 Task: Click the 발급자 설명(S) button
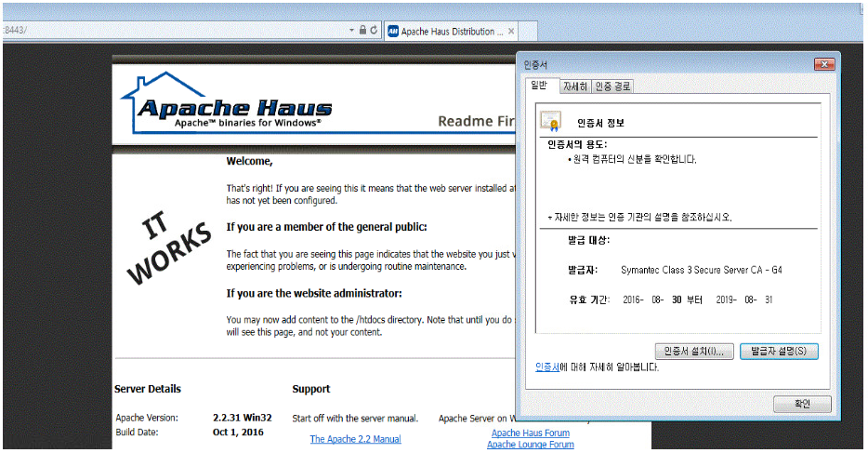pyautogui.click(x=779, y=352)
